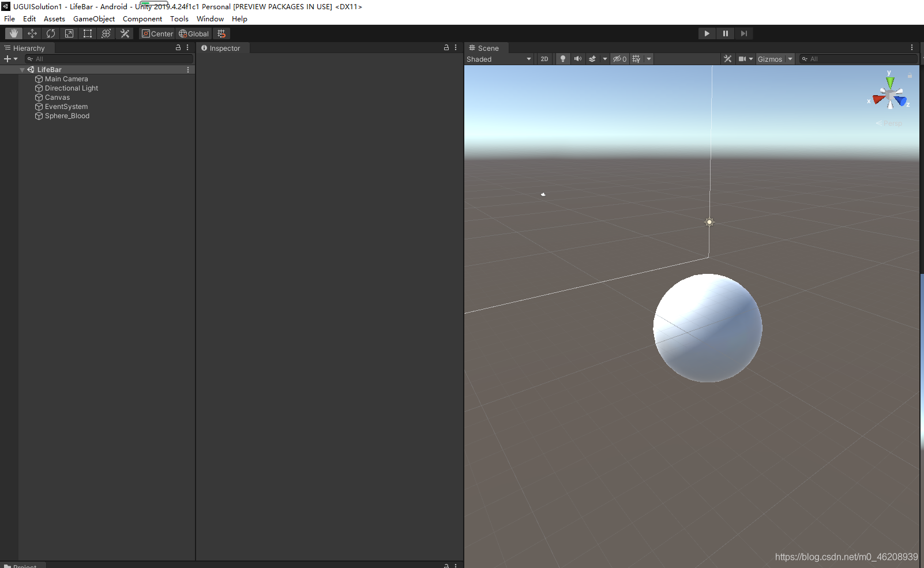Open Window menu

(210, 18)
